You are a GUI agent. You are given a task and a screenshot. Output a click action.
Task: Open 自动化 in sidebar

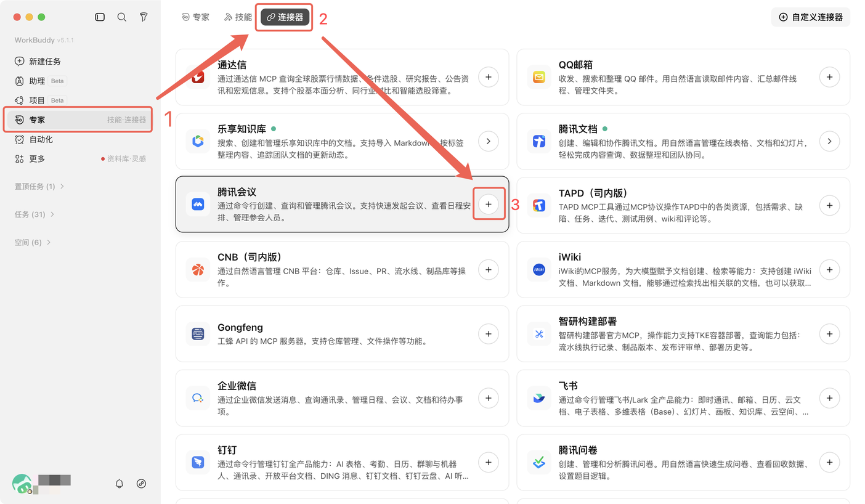point(80,139)
